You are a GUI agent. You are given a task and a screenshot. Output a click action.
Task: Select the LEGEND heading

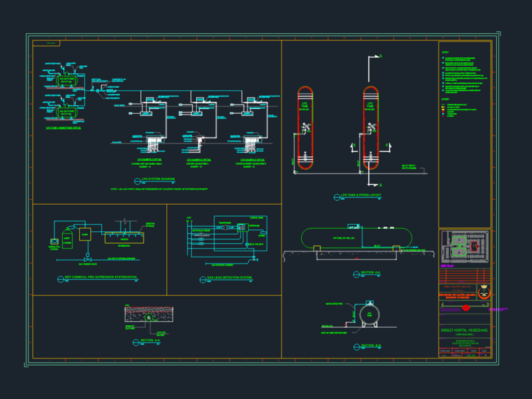pos(446,99)
